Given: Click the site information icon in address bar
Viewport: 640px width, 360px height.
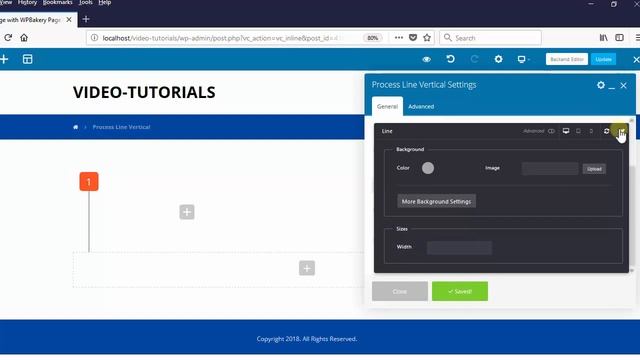Looking at the screenshot, I should (94, 38).
